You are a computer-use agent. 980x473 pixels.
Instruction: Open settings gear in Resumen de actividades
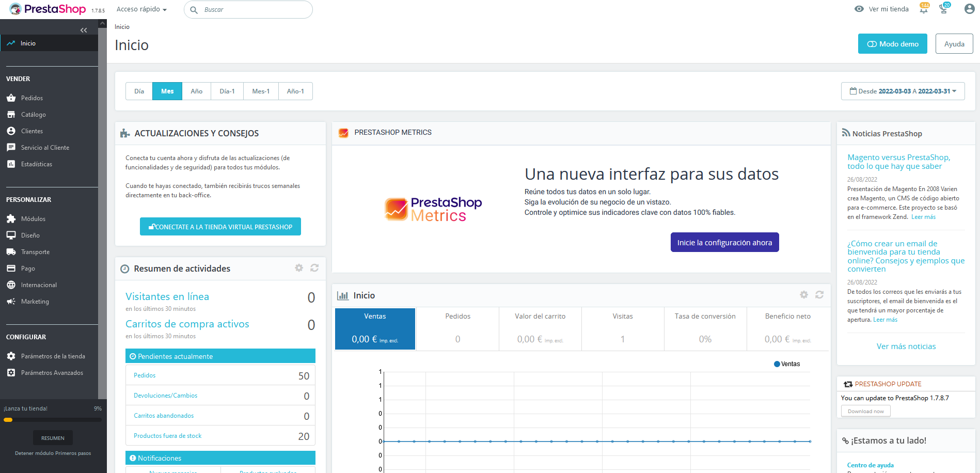(x=299, y=267)
